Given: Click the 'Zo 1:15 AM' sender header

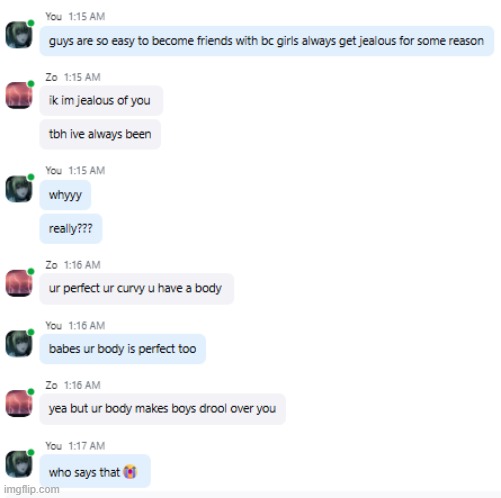Looking at the screenshot, I should pyautogui.click(x=73, y=77).
